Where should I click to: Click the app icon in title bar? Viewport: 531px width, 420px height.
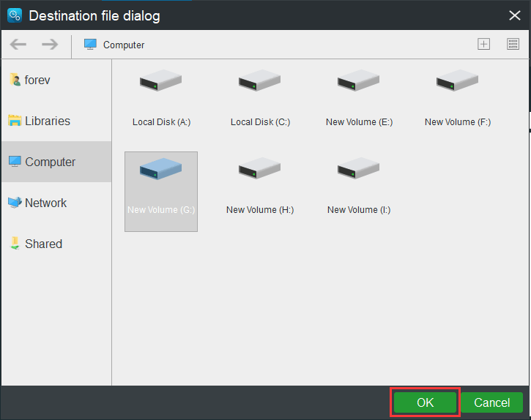[x=15, y=15]
